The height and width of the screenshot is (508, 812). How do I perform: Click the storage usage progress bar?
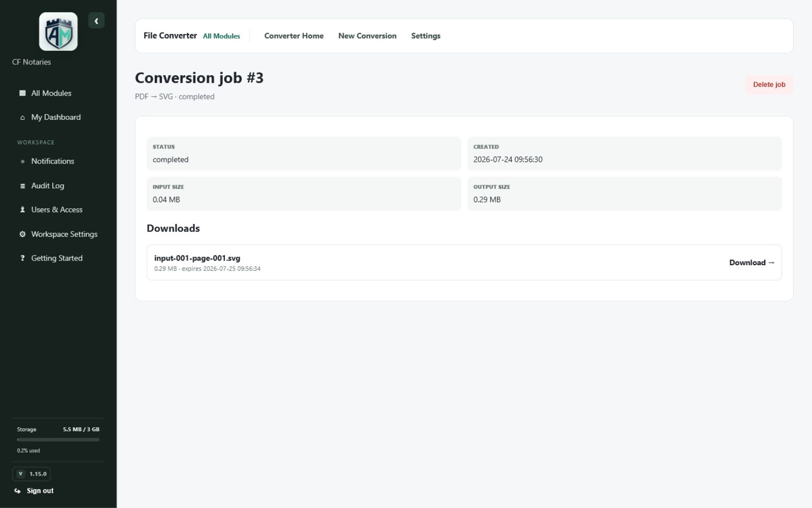(58, 440)
